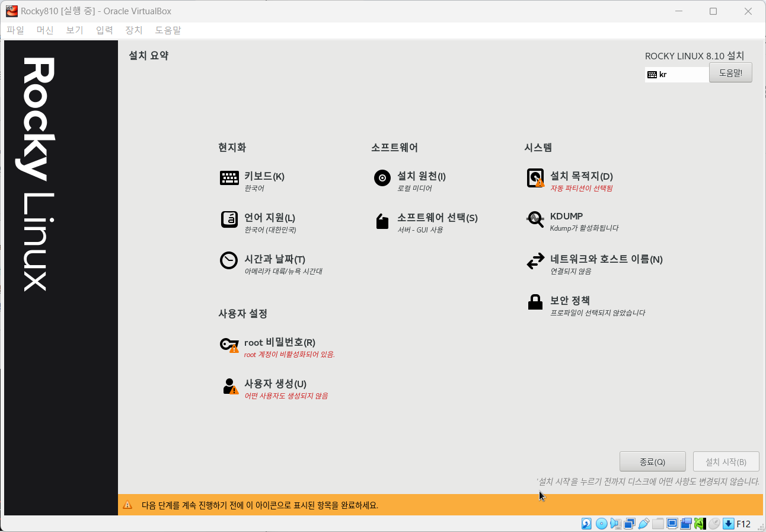
Task: Click the USB device status icon
Action: (x=644, y=524)
